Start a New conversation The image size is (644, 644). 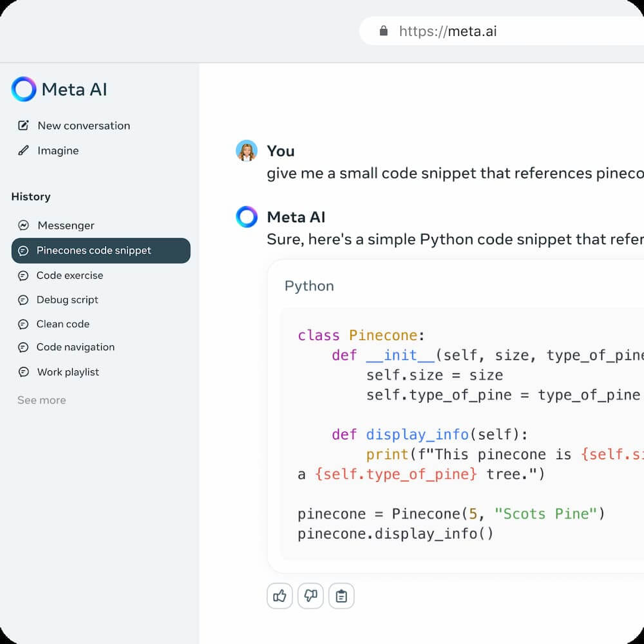click(x=83, y=126)
